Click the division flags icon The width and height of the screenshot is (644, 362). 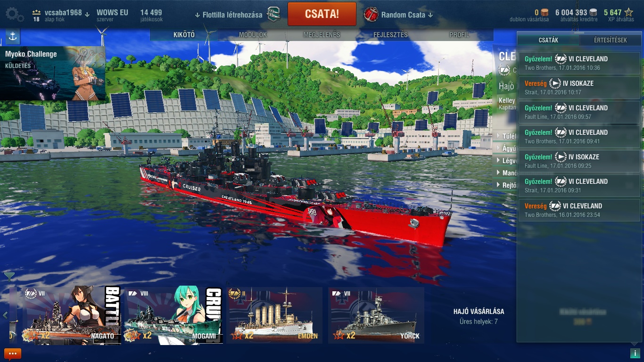coord(273,14)
